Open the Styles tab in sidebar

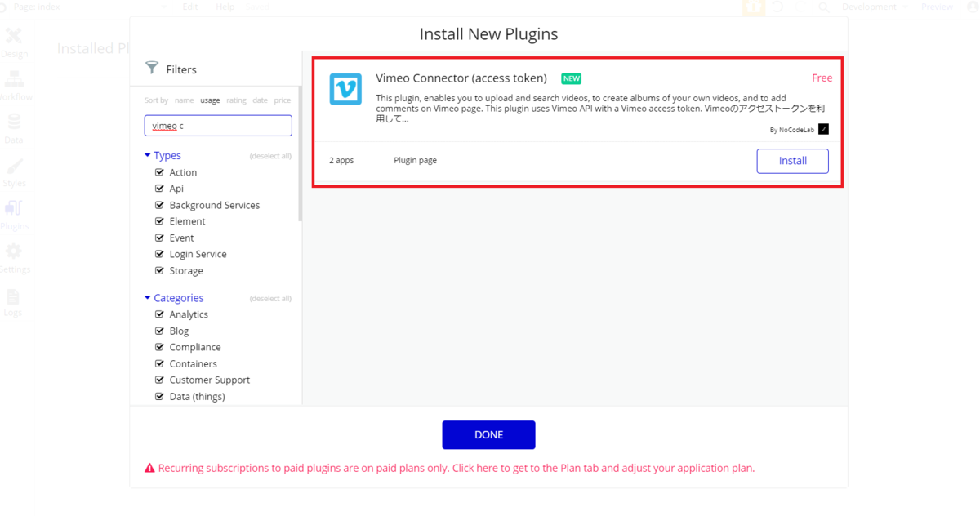pos(14,173)
